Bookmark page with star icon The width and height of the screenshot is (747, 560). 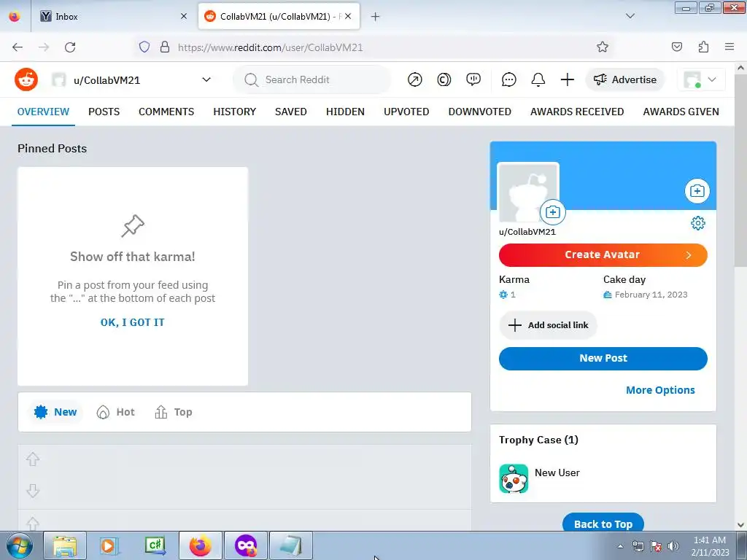tap(602, 47)
